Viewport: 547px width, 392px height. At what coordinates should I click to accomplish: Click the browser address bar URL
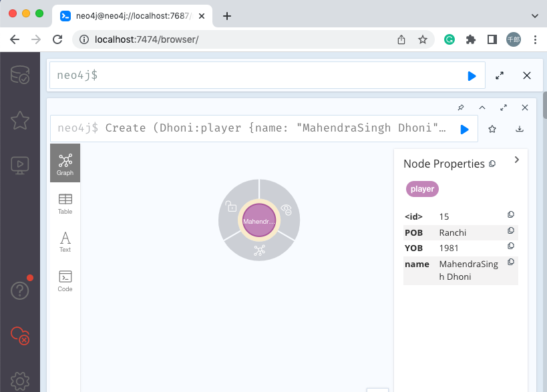pos(146,39)
